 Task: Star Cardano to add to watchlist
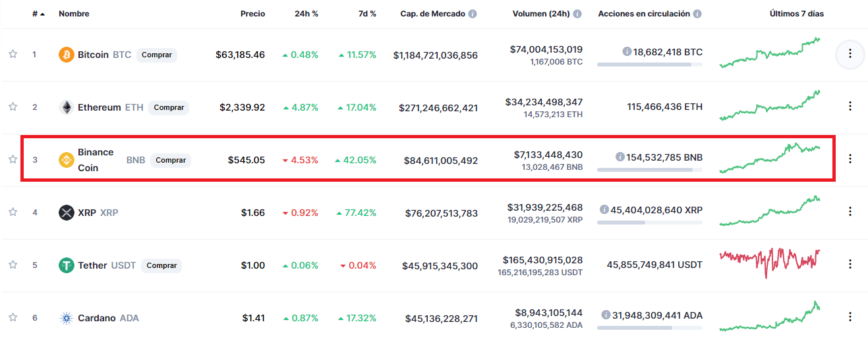[13, 317]
